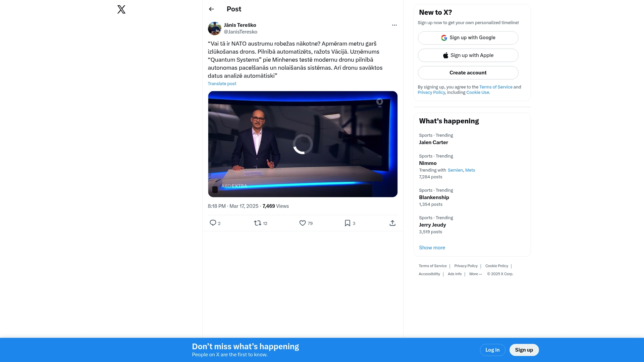Image resolution: width=644 pixels, height=362 pixels.
Task: Open the post's three-dot more menu
Action: pyautogui.click(x=394, y=25)
